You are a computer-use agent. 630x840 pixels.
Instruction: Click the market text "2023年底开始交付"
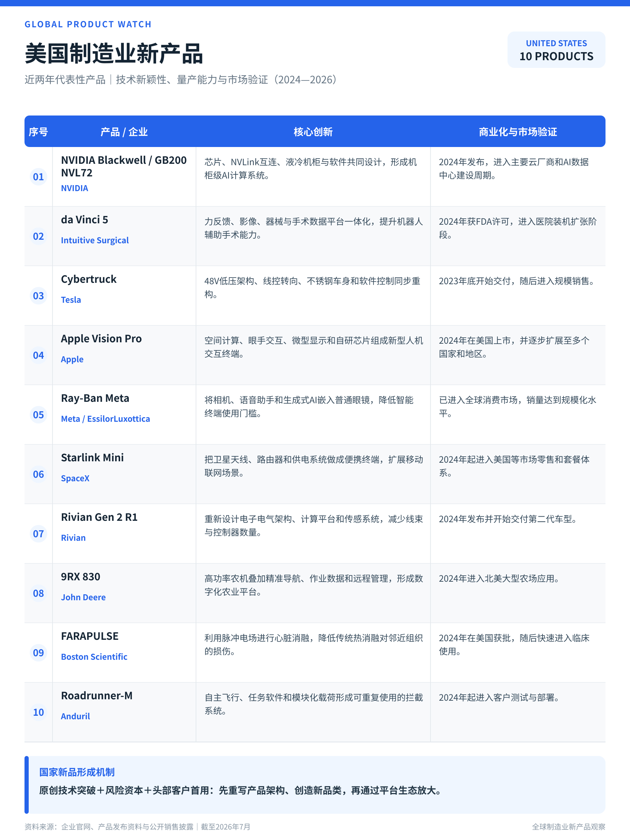pyautogui.click(x=517, y=281)
